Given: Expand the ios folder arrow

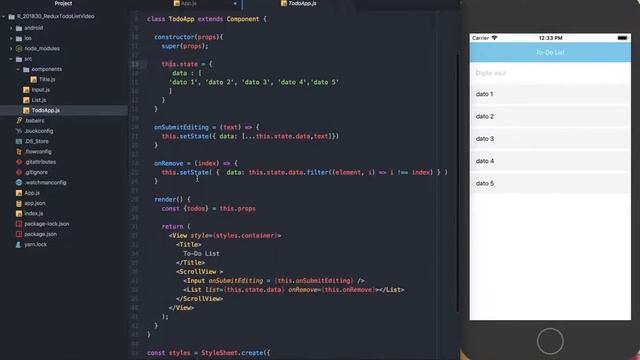Looking at the screenshot, I should [11, 38].
